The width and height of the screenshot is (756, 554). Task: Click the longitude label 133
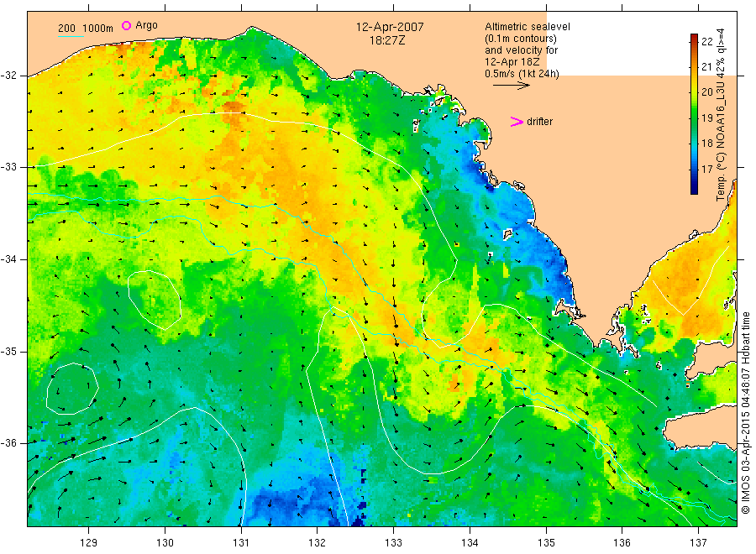click(x=393, y=543)
